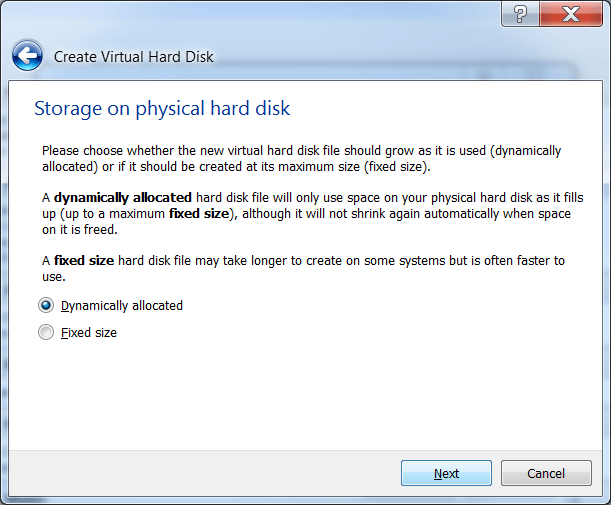Click the "Create Virtual Hard Disk" title text

[x=134, y=57]
